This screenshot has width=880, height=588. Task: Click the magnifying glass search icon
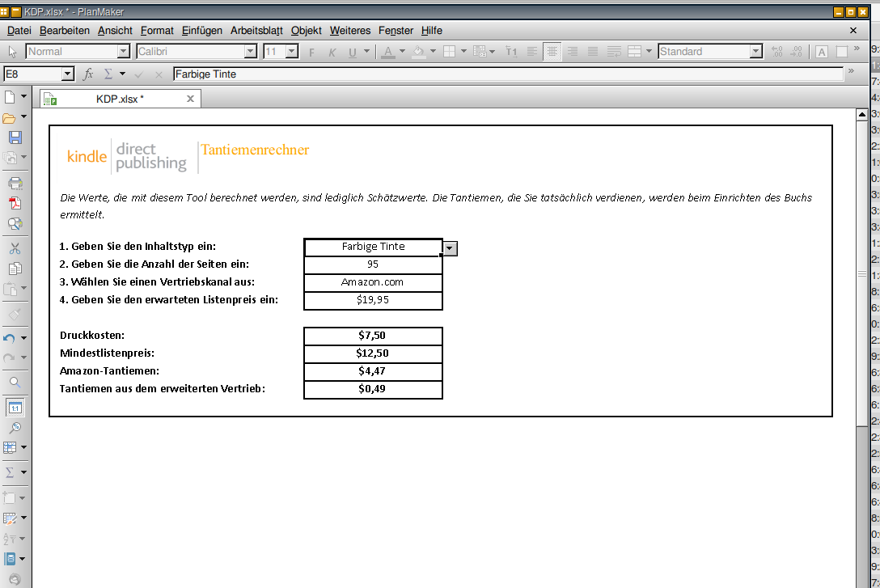pyautogui.click(x=15, y=383)
